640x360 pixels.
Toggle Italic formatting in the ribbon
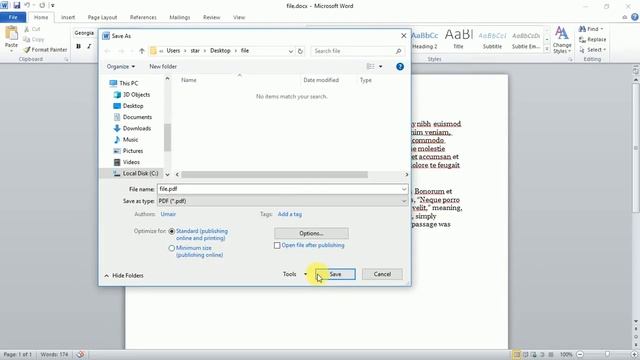pyautogui.click(x=89, y=46)
